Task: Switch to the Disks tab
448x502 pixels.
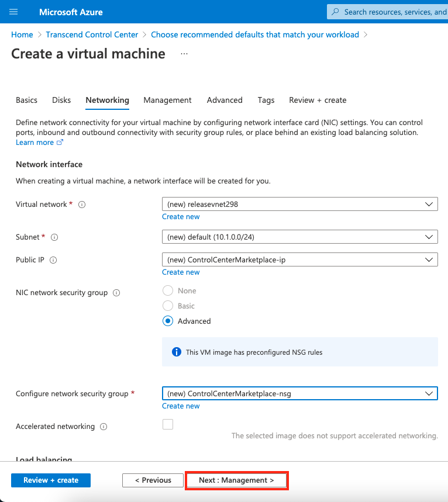Action: 61,100
